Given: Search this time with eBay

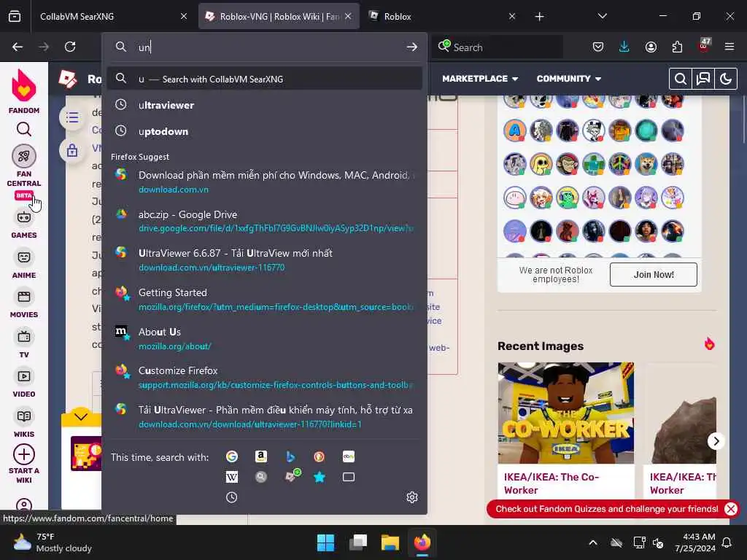Looking at the screenshot, I should click(x=349, y=456).
